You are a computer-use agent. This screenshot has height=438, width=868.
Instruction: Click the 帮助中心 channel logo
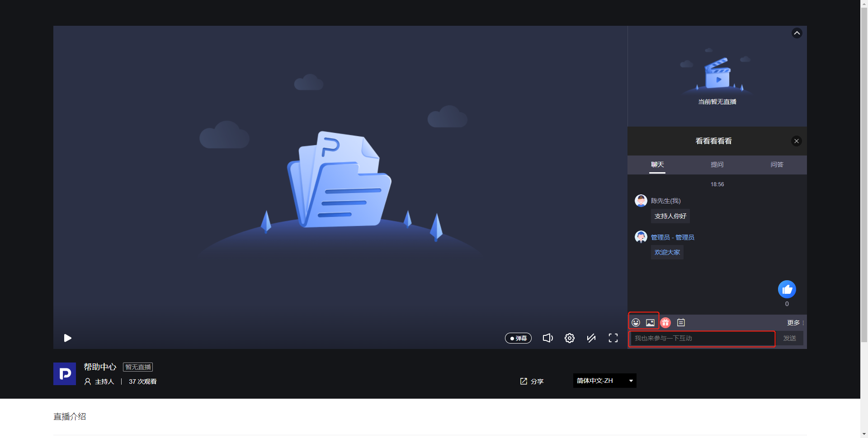coord(65,374)
